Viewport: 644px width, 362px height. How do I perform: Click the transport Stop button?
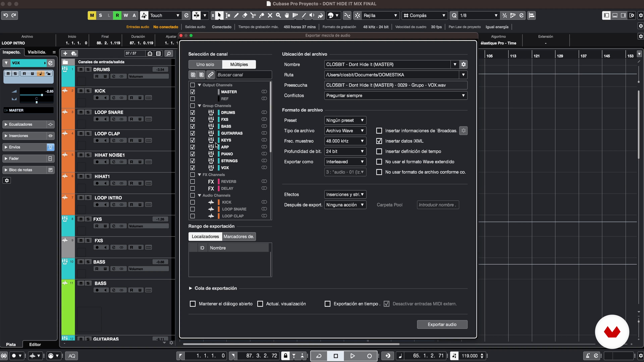[x=336, y=356]
